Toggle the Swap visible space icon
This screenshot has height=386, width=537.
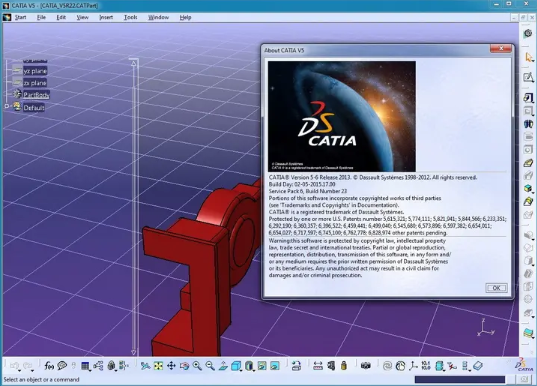coord(275,366)
